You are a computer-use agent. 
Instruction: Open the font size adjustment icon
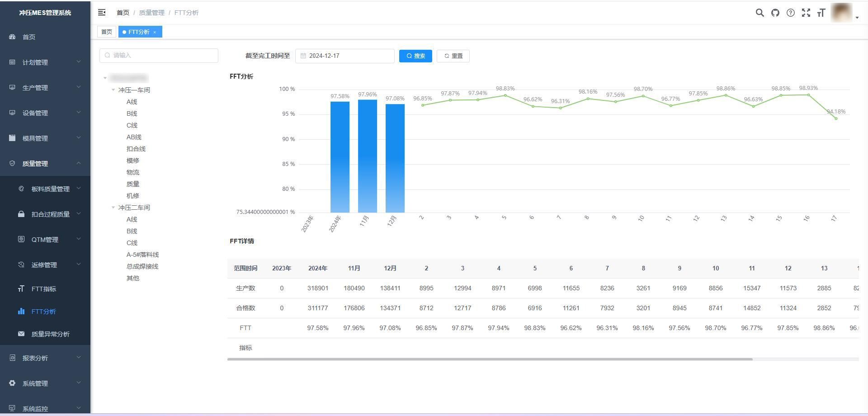821,13
